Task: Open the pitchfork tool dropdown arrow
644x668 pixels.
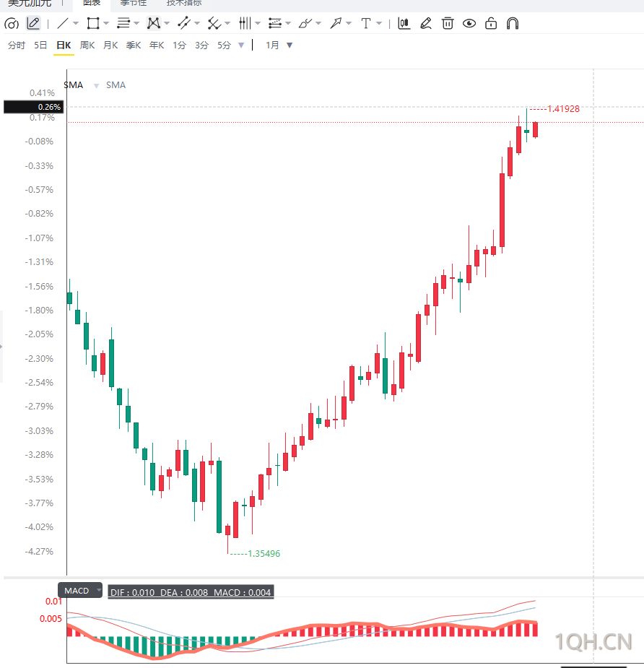Action: point(227,23)
